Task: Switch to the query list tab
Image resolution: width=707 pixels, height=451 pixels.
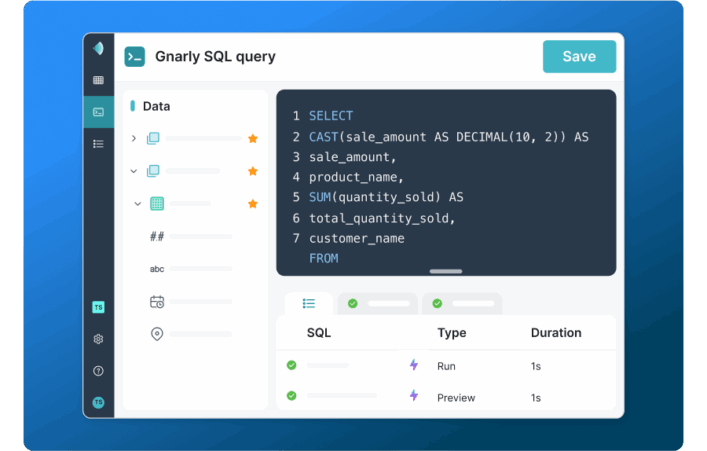Action: [309, 304]
